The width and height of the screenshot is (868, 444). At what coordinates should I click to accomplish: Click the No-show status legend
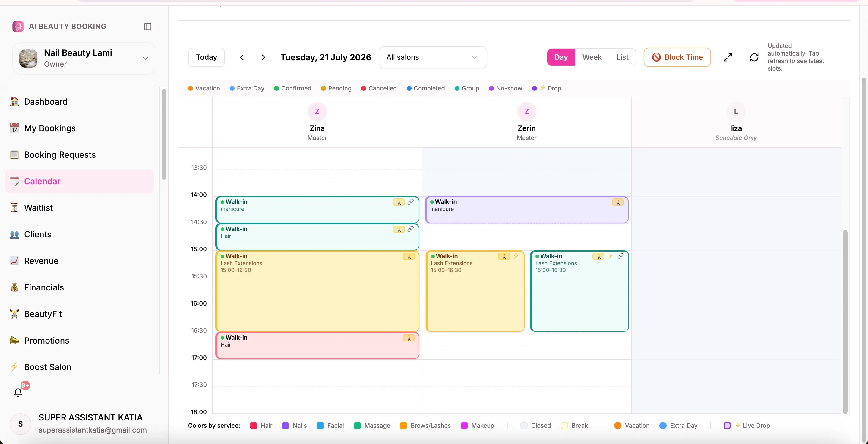(505, 88)
